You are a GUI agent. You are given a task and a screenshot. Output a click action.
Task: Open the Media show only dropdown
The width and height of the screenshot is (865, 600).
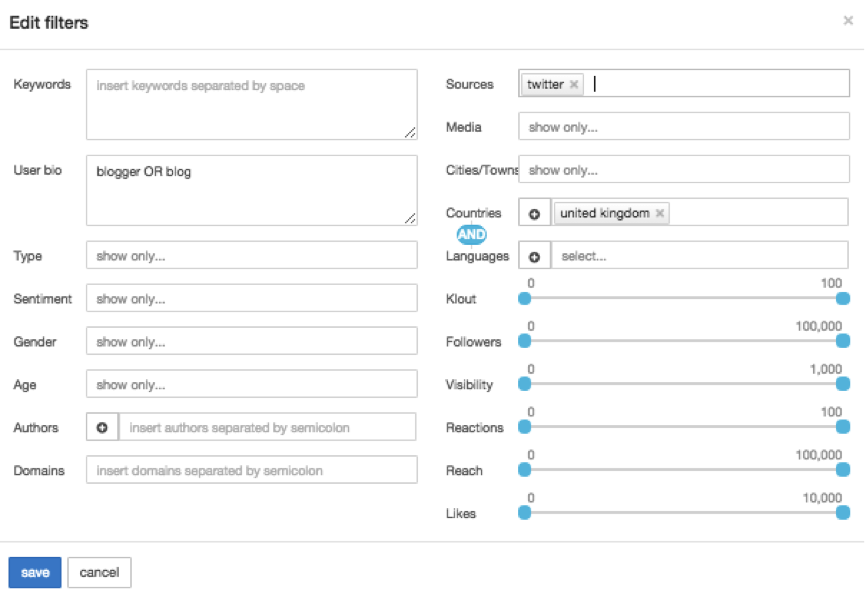click(x=683, y=128)
